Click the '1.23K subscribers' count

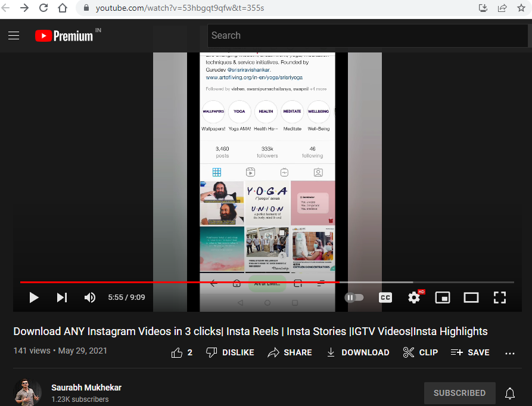tap(80, 399)
